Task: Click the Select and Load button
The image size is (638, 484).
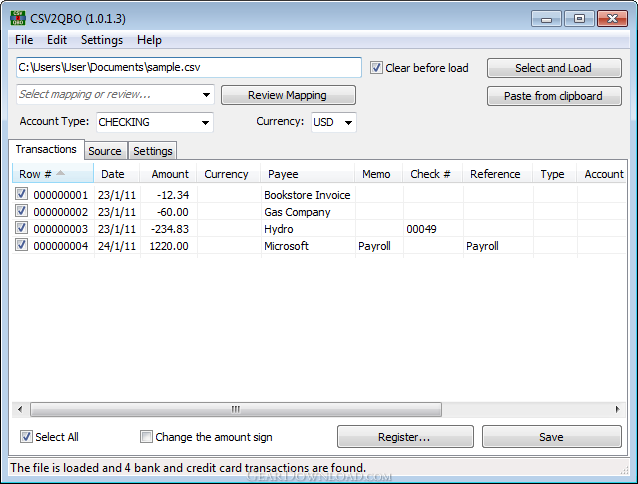Action: (554, 68)
